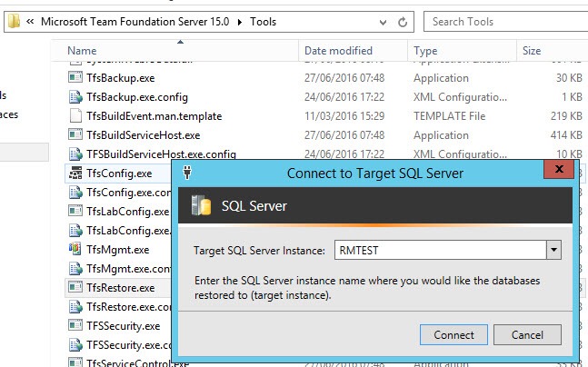This screenshot has height=367, width=588.
Task: Click the 414 KB size value
Action: pos(566,135)
